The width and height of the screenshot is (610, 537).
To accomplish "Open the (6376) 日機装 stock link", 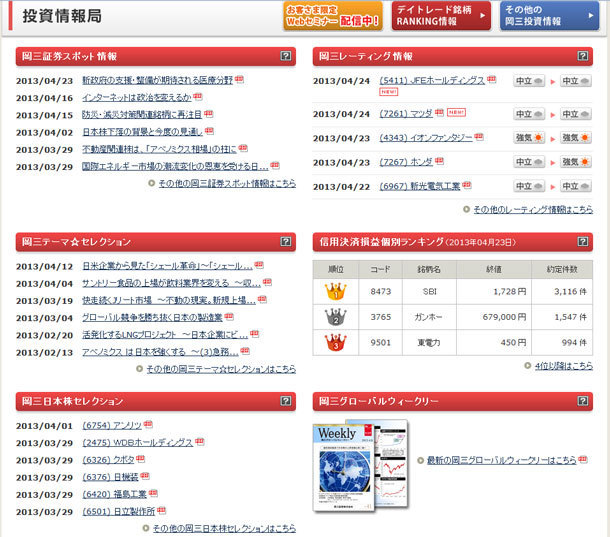I will [x=110, y=477].
